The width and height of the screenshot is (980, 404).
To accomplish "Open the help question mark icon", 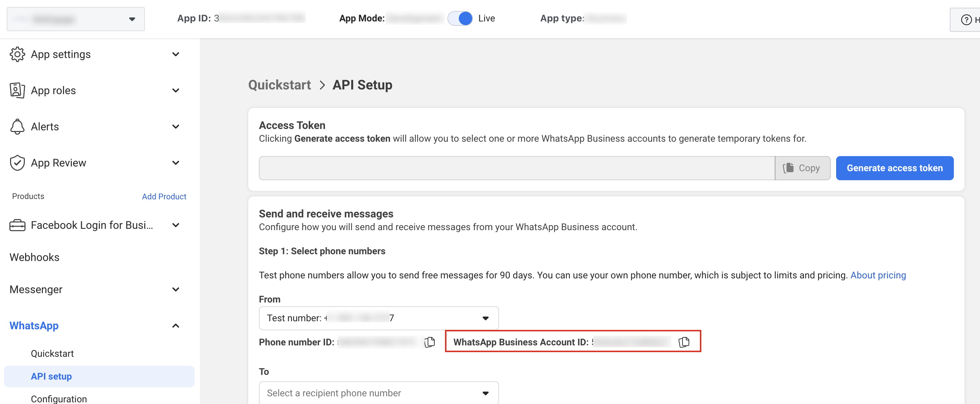I will coord(966,19).
